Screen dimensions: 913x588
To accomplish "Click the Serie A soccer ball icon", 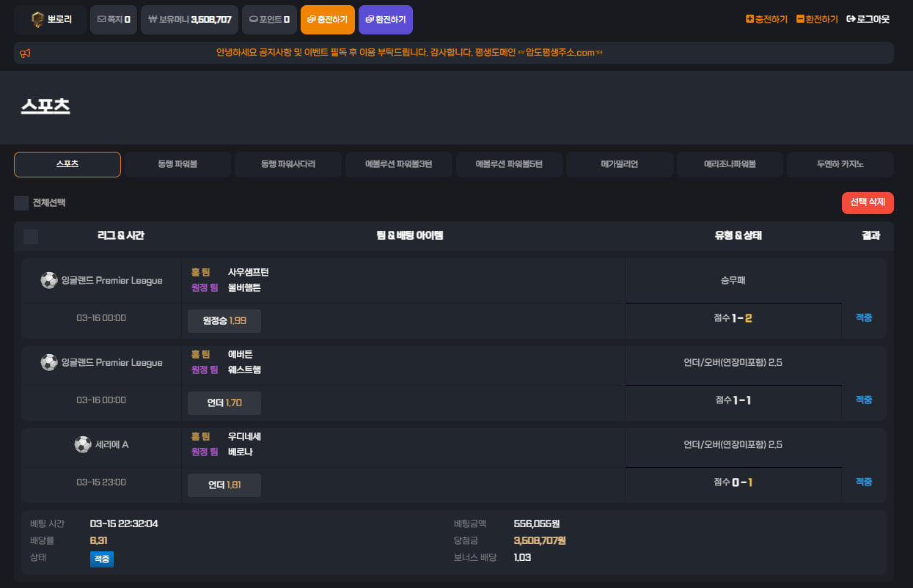I will [x=83, y=444].
